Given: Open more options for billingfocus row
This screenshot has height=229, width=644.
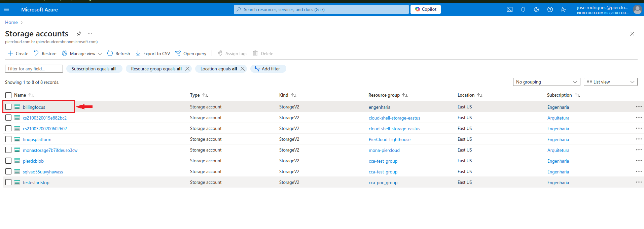Looking at the screenshot, I should tap(639, 107).
